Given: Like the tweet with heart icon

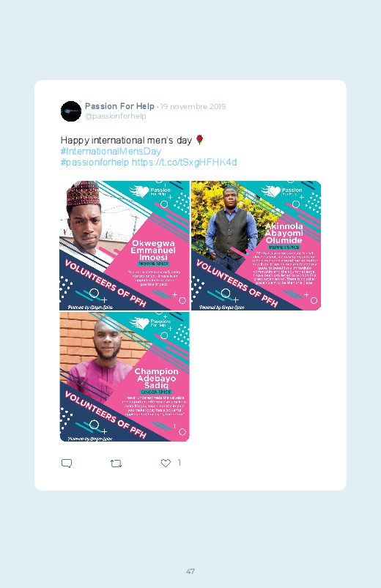Looking at the screenshot, I should [166, 463].
